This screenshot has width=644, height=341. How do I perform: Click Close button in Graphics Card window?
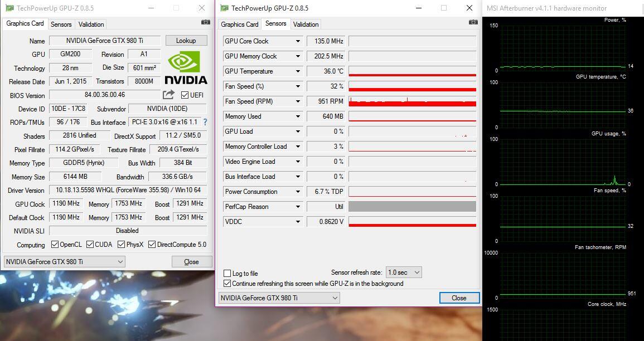(x=191, y=262)
